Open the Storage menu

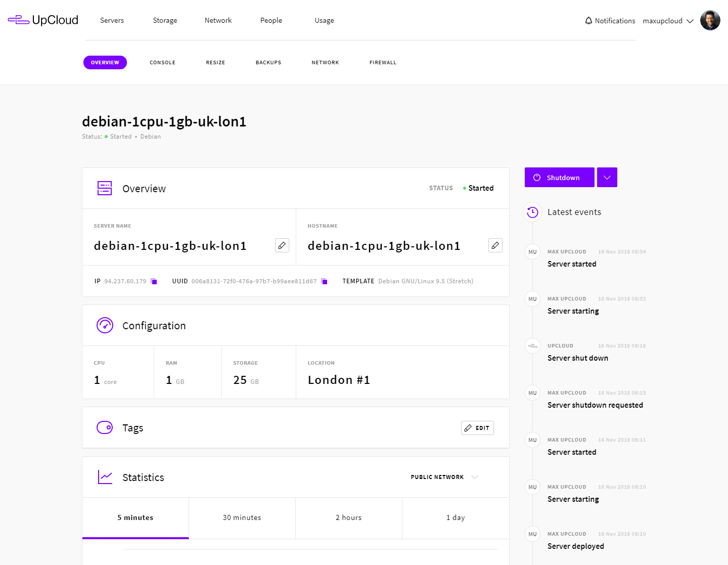(x=165, y=20)
